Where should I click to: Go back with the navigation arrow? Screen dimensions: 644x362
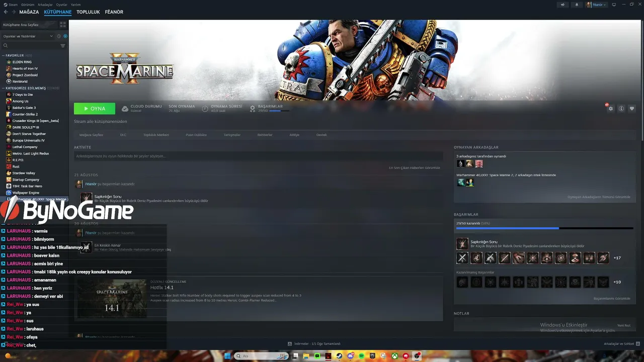click(x=6, y=12)
